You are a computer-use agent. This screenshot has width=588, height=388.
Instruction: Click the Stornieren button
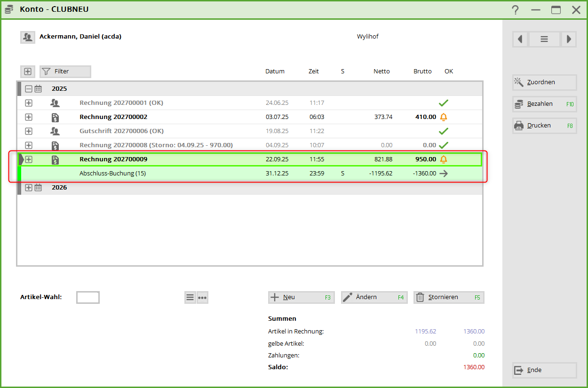(448, 297)
